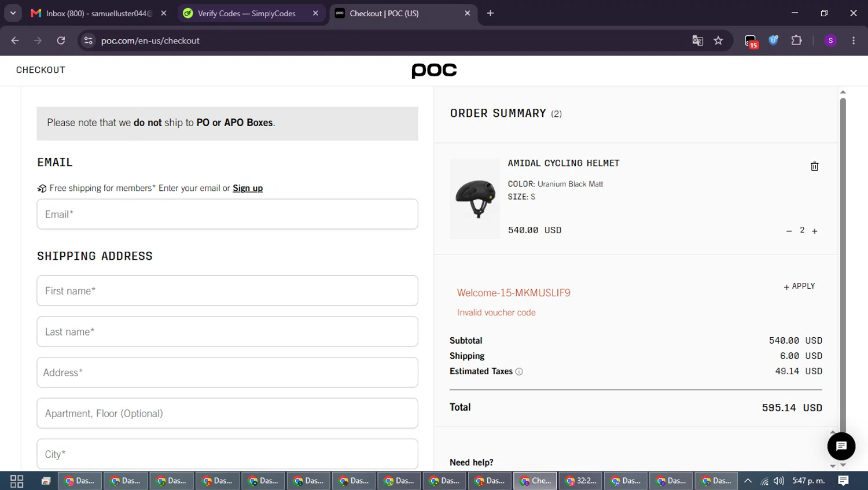Click the taskbar clock 5:47 p. m.
Image resolution: width=868 pixels, height=490 pixels.
pos(808,481)
